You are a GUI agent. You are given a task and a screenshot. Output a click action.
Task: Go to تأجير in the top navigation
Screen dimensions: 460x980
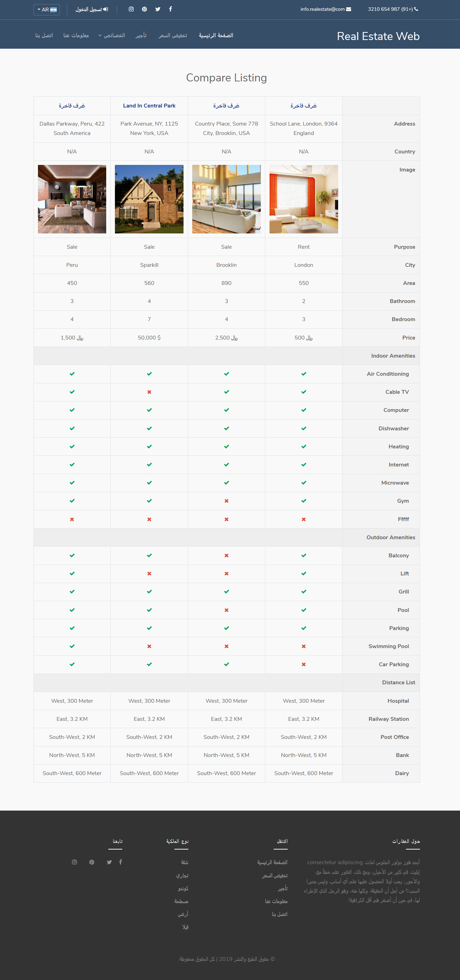pyautogui.click(x=141, y=35)
